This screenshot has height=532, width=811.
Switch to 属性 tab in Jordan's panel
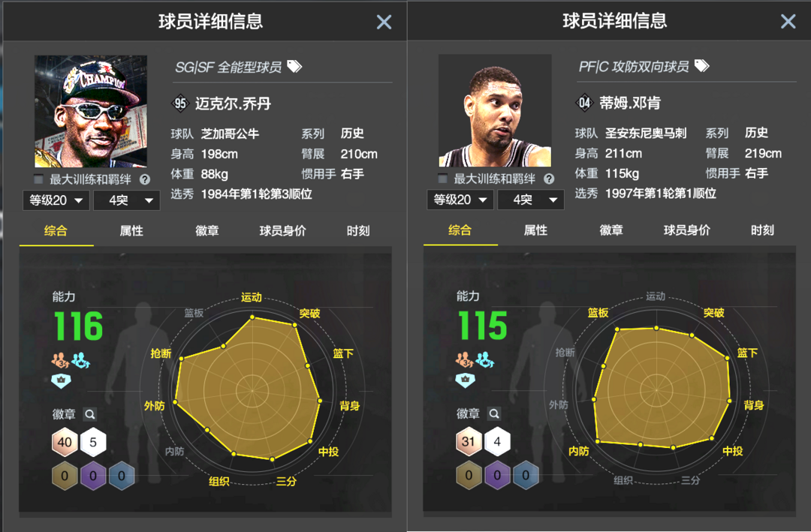click(x=131, y=230)
